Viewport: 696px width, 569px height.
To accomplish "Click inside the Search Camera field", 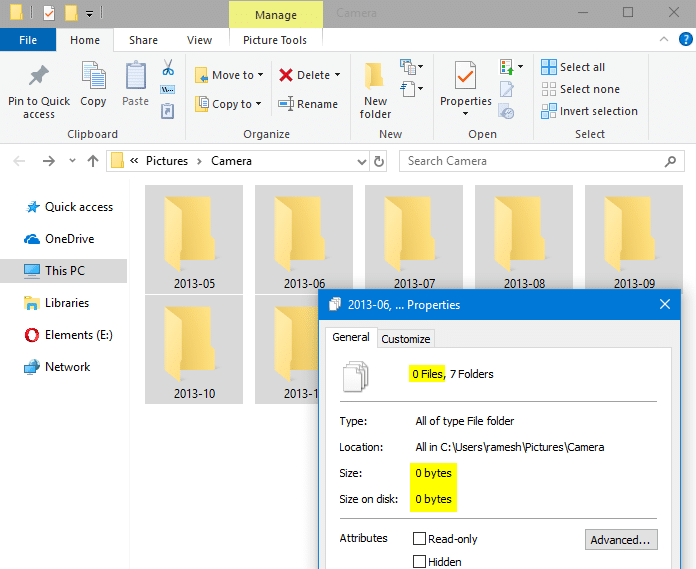I will pos(530,161).
